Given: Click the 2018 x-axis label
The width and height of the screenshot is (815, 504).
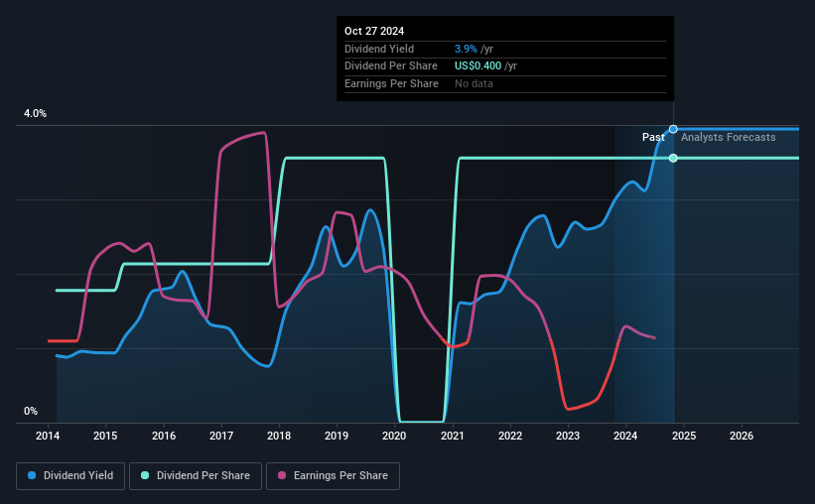Looking at the screenshot, I should point(279,436).
